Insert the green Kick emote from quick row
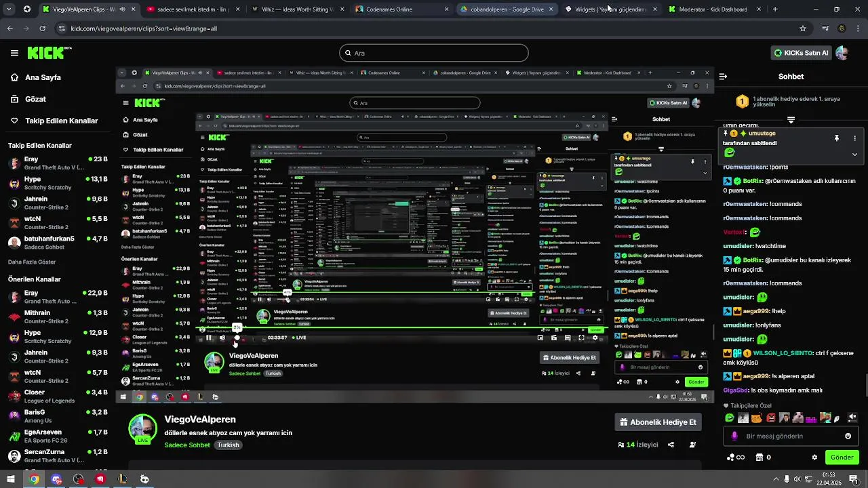The height and width of the screenshot is (488, 868). tap(730, 418)
